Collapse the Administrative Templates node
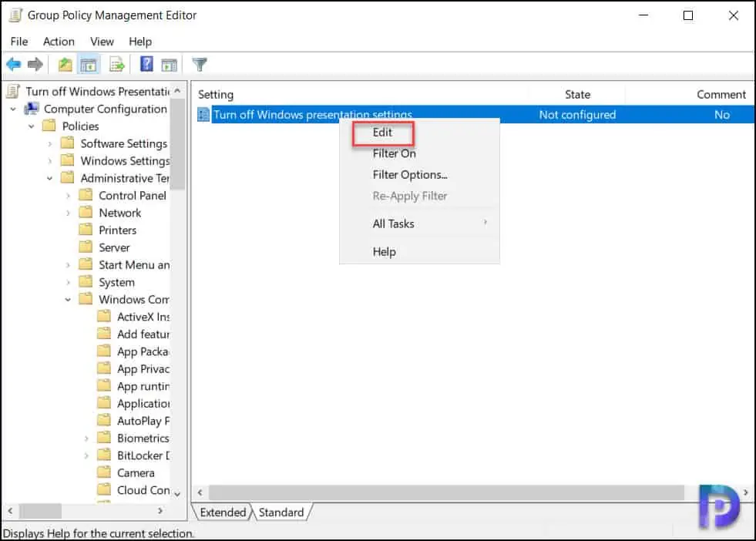This screenshot has height=541, width=756. coord(49,178)
